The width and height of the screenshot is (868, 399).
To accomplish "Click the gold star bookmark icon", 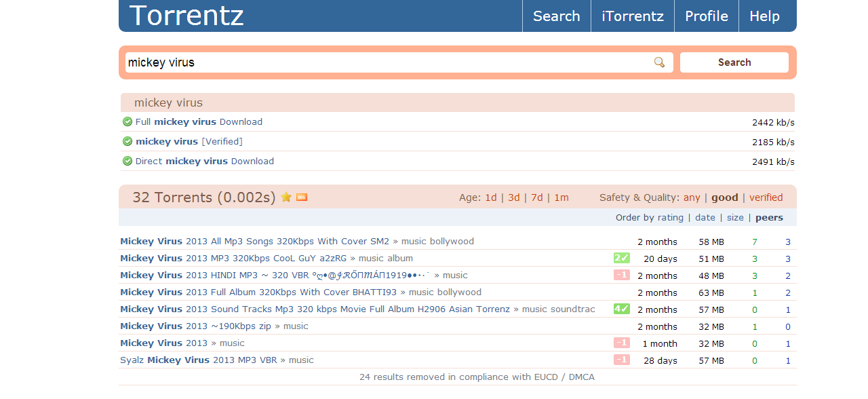I will 286,197.
